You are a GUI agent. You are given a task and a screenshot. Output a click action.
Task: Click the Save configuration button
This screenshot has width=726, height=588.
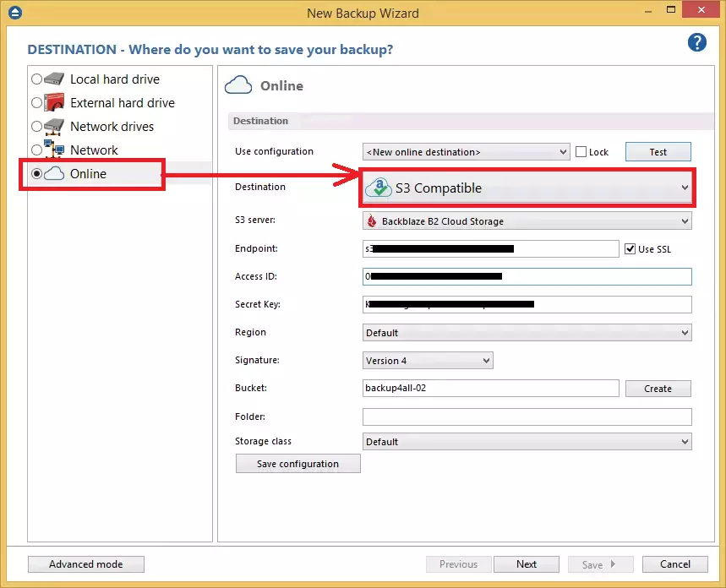tap(297, 464)
